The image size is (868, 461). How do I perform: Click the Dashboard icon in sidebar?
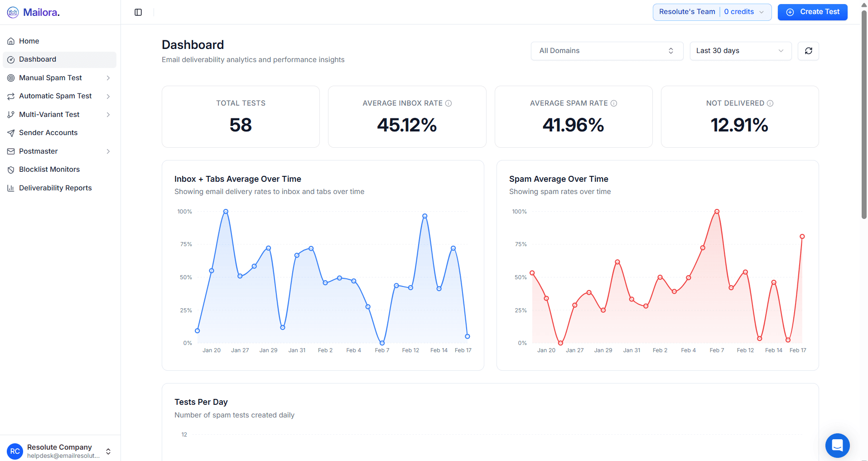(11, 59)
